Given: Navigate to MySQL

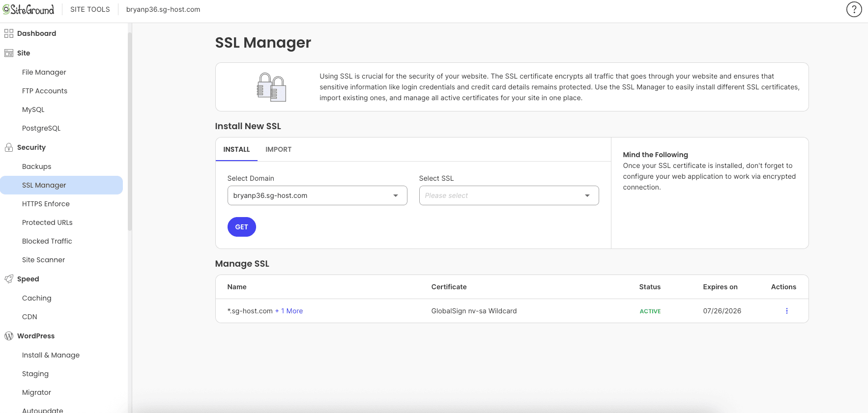Looking at the screenshot, I should (x=33, y=110).
